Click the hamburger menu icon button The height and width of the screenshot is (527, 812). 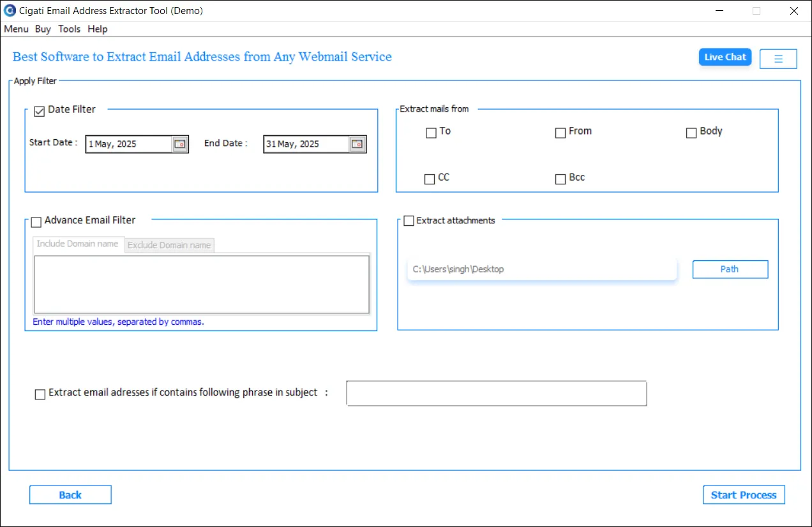click(x=778, y=59)
